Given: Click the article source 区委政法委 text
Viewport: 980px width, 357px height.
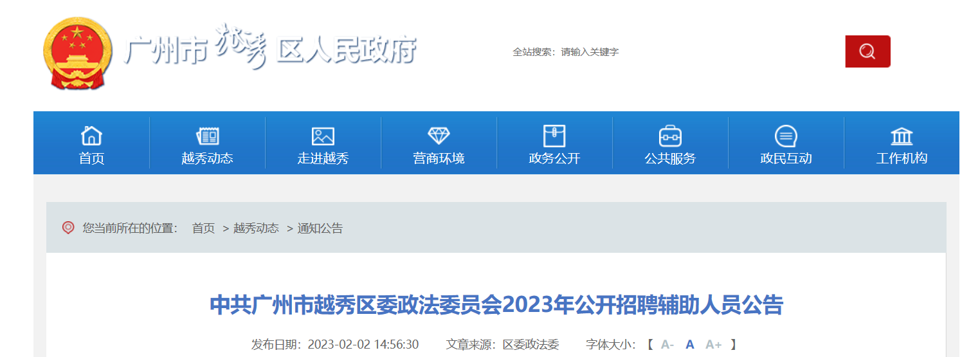Looking at the screenshot, I should tap(531, 345).
